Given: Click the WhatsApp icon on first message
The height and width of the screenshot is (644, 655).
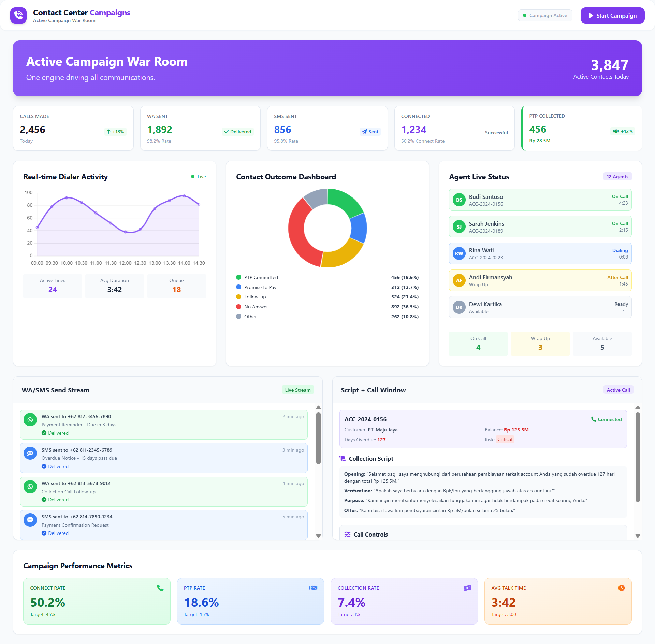Looking at the screenshot, I should [x=30, y=420].
